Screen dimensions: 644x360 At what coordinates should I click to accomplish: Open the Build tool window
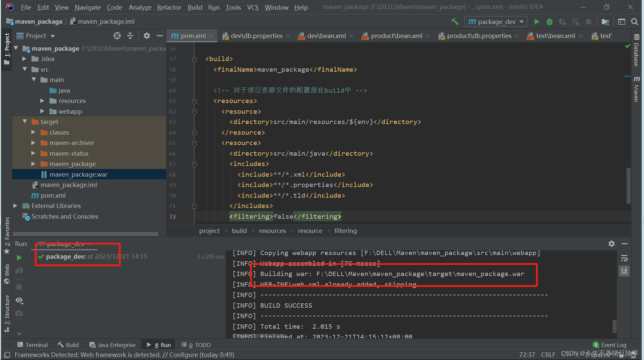pos(68,345)
